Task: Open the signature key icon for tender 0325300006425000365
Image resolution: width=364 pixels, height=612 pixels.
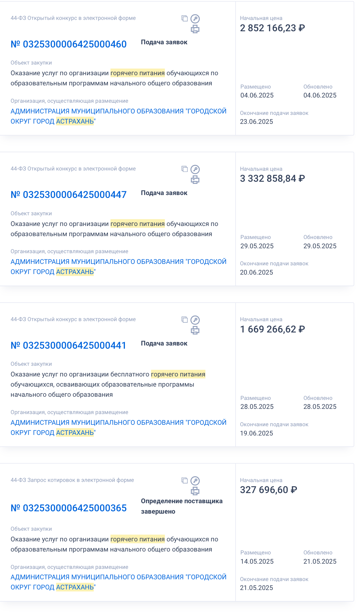Action: [195, 481]
